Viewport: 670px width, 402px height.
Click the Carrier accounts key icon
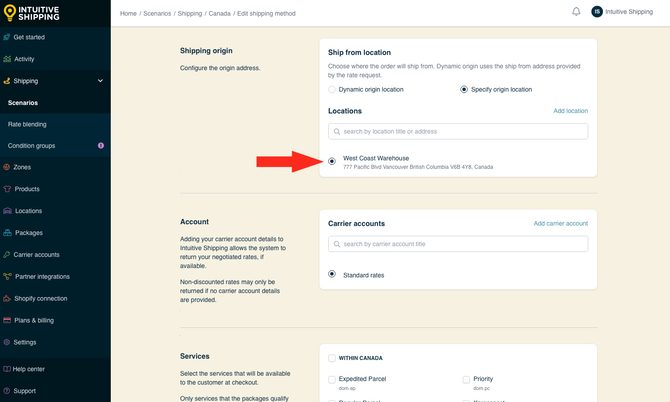point(6,255)
